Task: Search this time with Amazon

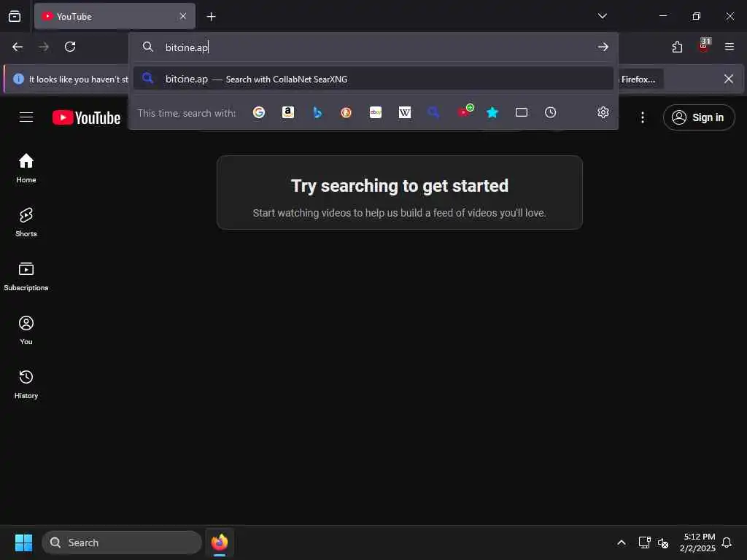Action: coord(287,112)
